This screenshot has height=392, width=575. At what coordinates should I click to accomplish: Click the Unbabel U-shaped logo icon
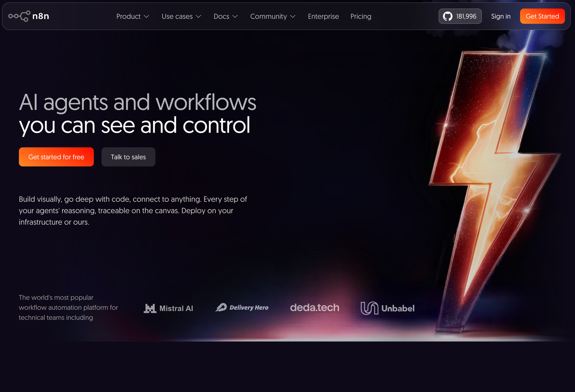click(369, 308)
